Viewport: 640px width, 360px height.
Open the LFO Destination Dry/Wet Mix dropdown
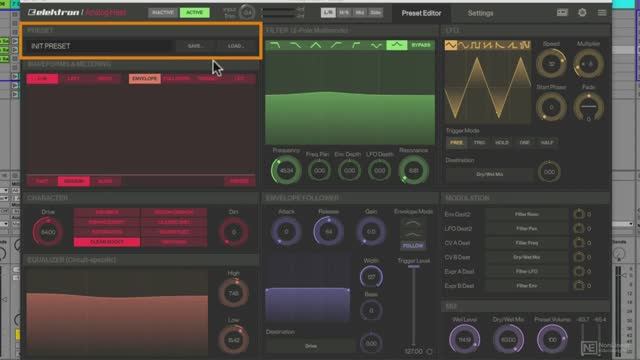(x=489, y=174)
